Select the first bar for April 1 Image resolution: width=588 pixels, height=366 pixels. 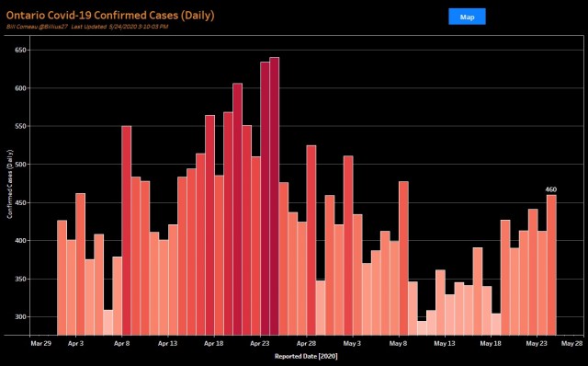pyautogui.click(x=62, y=278)
